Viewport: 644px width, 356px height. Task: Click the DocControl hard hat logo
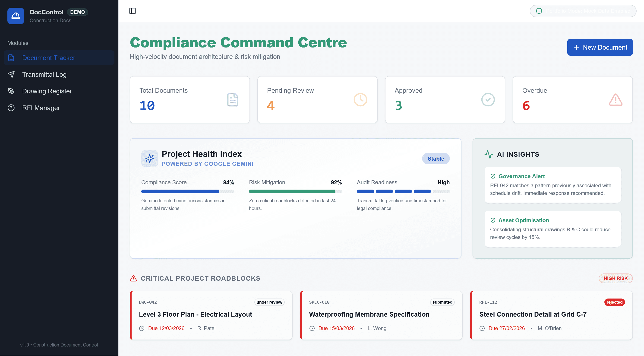(16, 16)
